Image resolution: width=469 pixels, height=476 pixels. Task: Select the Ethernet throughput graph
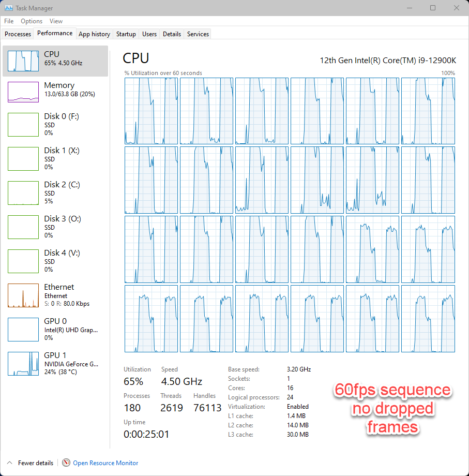click(x=55, y=295)
